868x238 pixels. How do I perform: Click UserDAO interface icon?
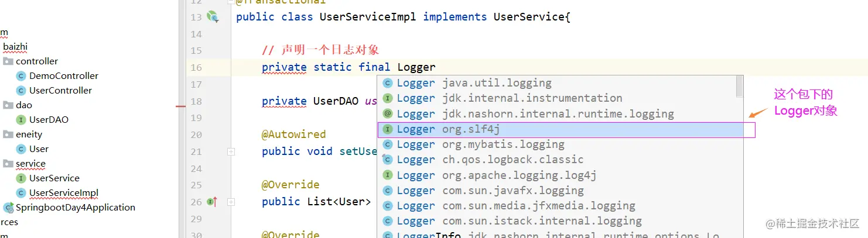click(x=21, y=120)
